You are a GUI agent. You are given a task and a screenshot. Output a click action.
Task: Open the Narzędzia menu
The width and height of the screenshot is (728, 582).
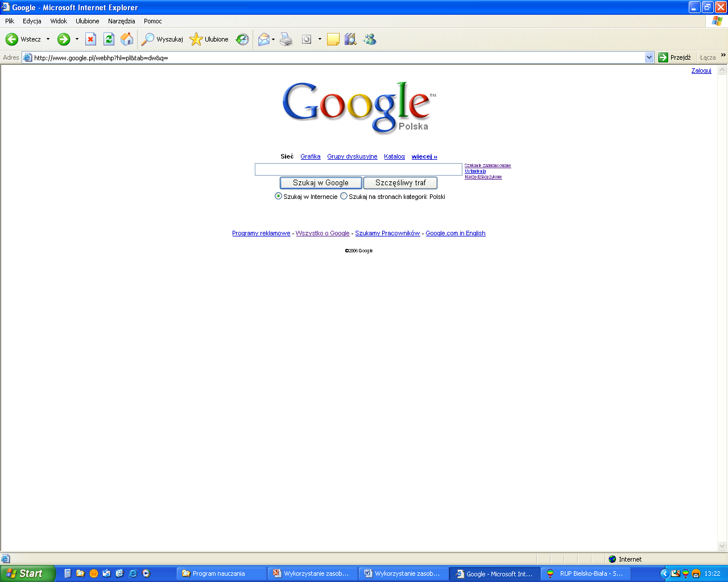click(122, 21)
